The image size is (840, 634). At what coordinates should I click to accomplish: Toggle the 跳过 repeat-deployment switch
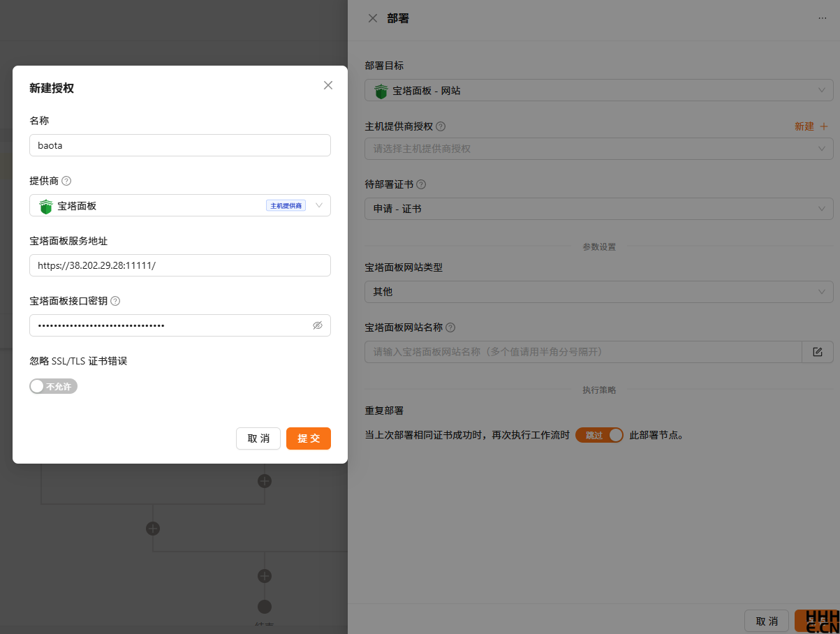click(x=599, y=435)
